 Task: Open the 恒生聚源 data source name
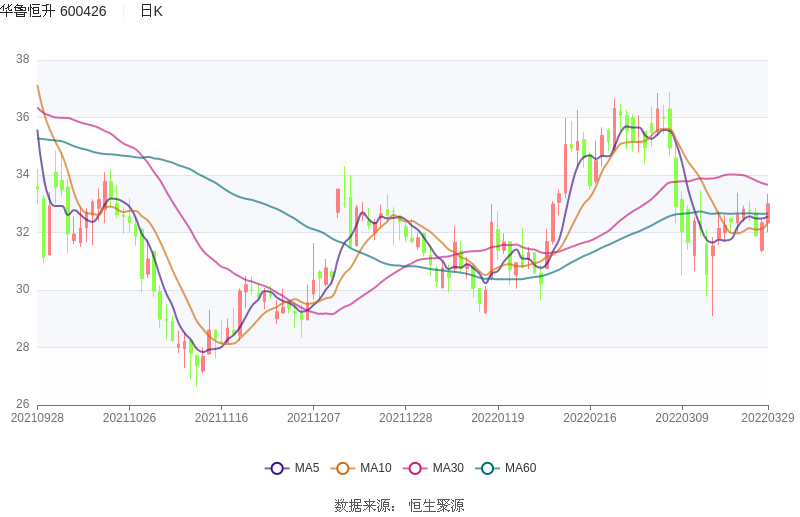(x=436, y=506)
